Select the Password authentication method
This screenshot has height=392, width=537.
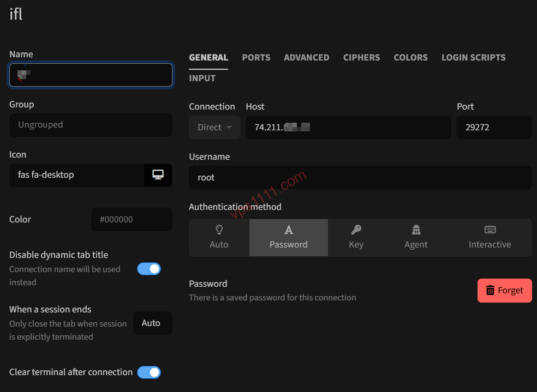point(288,237)
